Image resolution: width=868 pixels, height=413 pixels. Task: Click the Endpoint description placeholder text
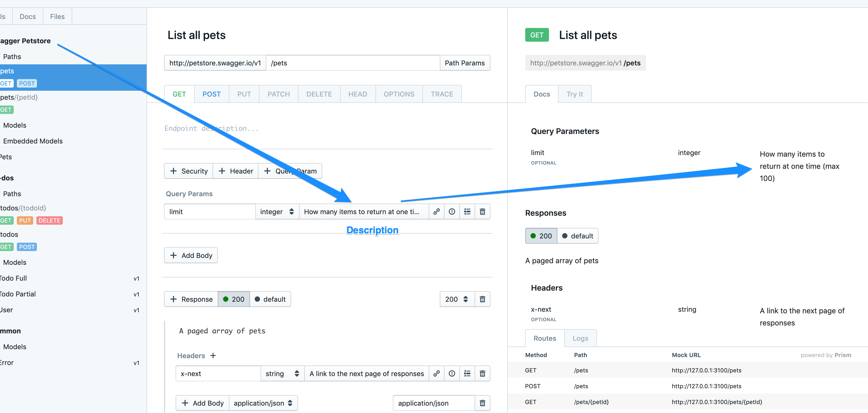click(211, 128)
